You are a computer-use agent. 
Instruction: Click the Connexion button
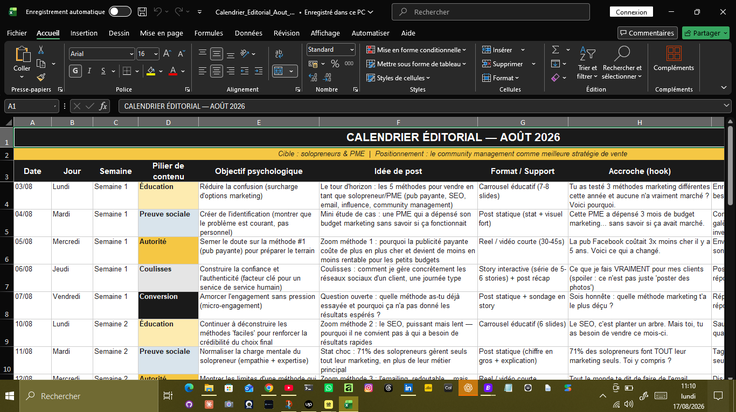coord(631,12)
